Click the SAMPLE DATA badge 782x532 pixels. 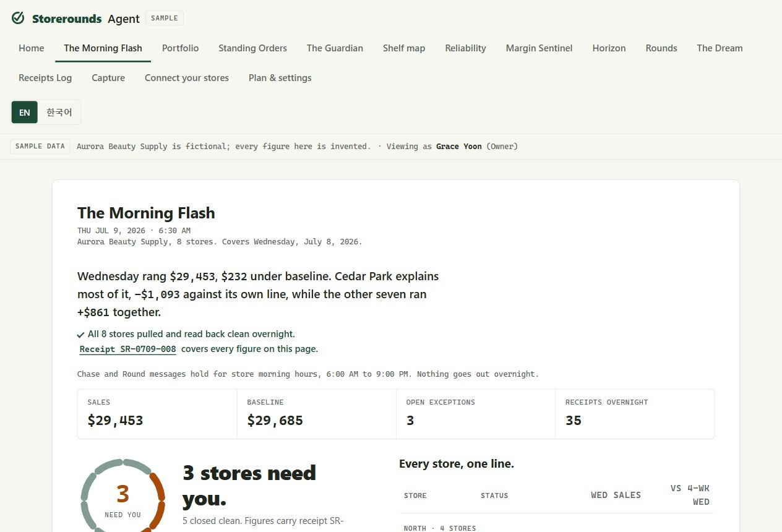pos(40,147)
